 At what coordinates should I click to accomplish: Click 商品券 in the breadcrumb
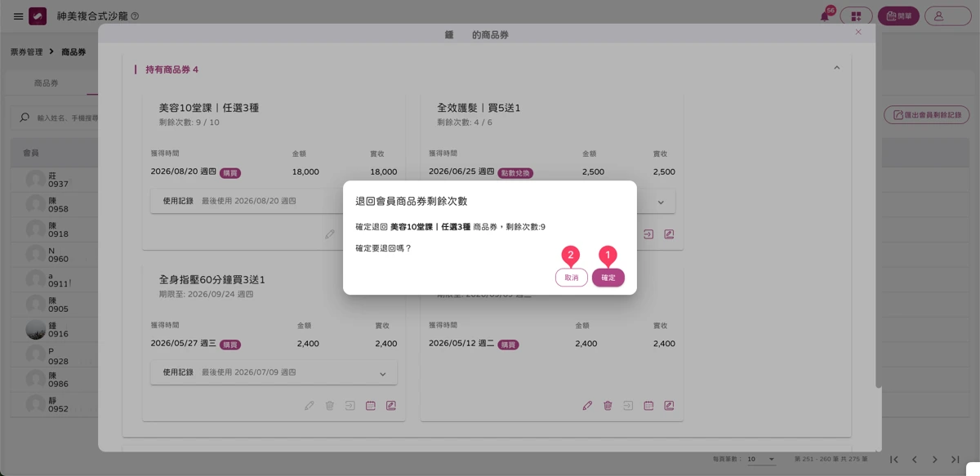click(73, 51)
